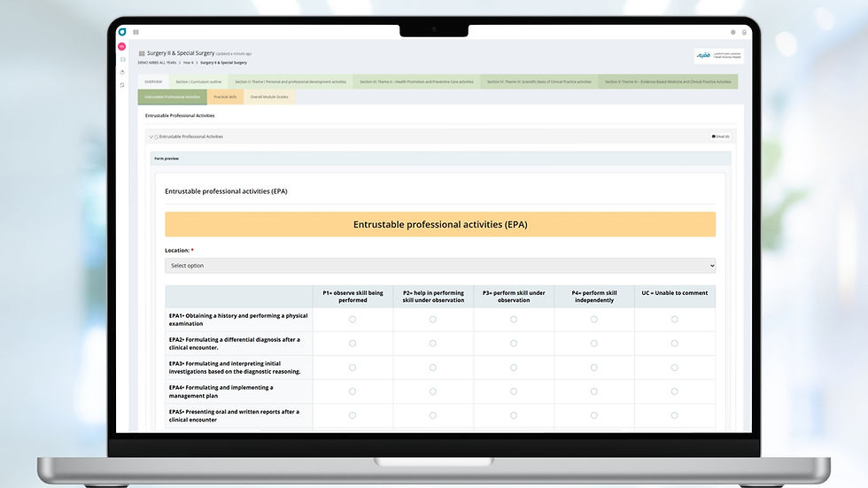The height and width of the screenshot is (488, 868).
Task: Open the Location Select option dropdown
Action: (x=440, y=266)
